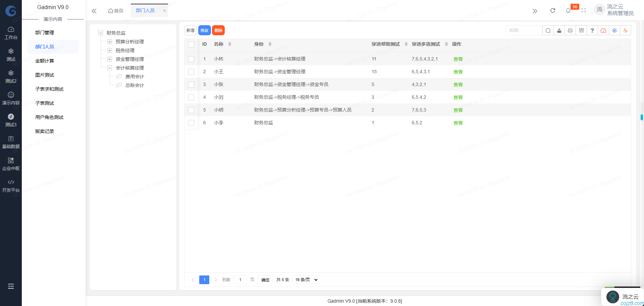The height and width of the screenshot is (306, 644).
Task: Refresh the page using the reload icon
Action: [553, 10]
